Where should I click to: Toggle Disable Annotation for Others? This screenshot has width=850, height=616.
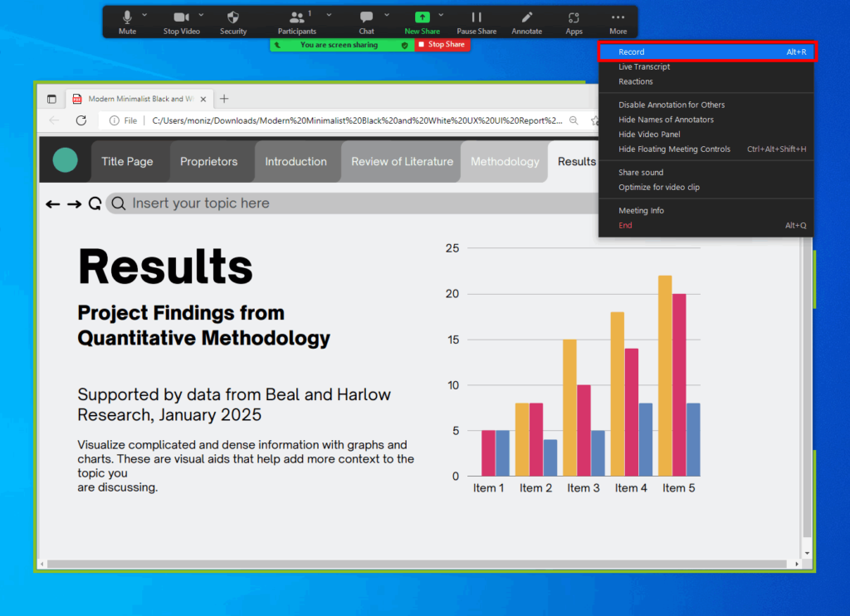click(672, 105)
